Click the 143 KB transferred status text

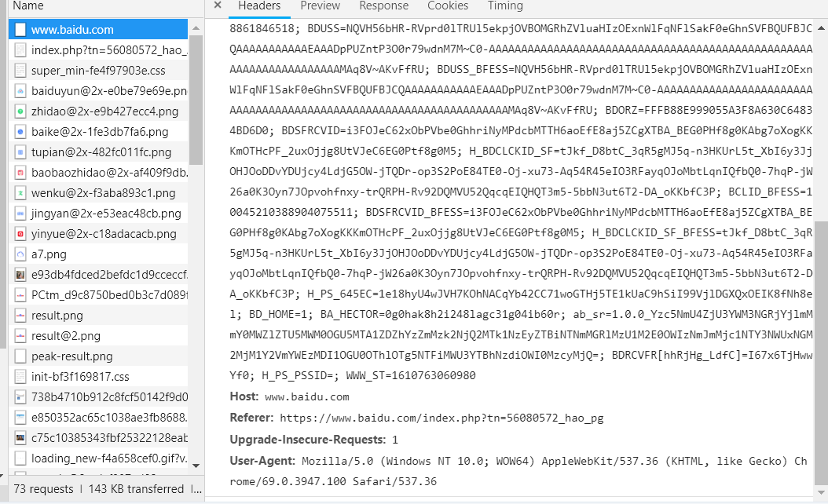136,489
